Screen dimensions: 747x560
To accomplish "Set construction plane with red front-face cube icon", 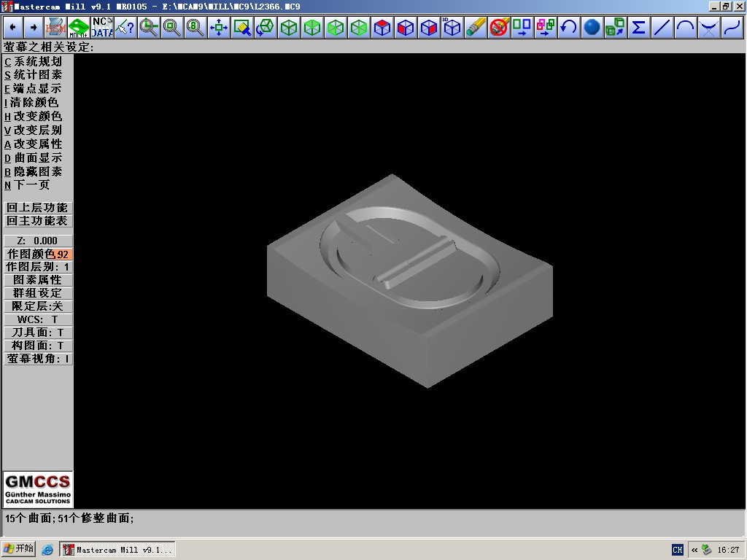I will tap(406, 28).
